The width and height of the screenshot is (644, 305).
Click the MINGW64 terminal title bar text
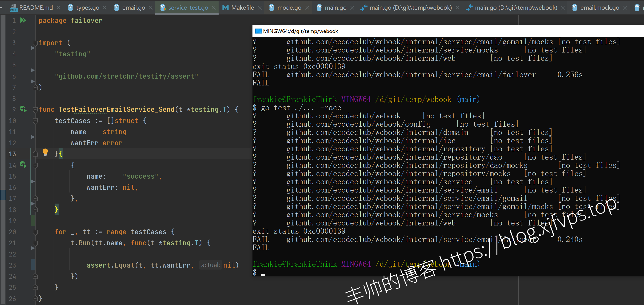(x=300, y=31)
